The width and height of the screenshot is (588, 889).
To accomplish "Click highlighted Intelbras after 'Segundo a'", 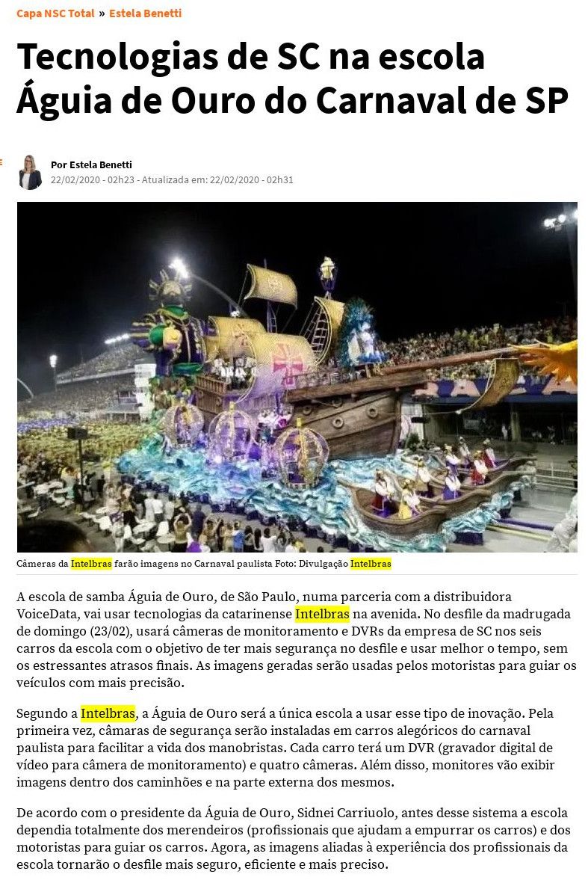I will (x=108, y=713).
